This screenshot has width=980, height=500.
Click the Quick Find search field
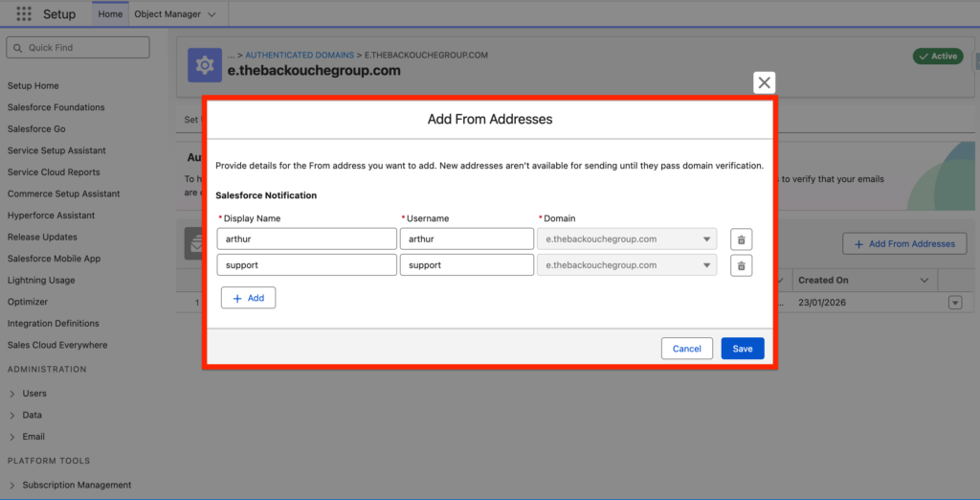[x=78, y=48]
